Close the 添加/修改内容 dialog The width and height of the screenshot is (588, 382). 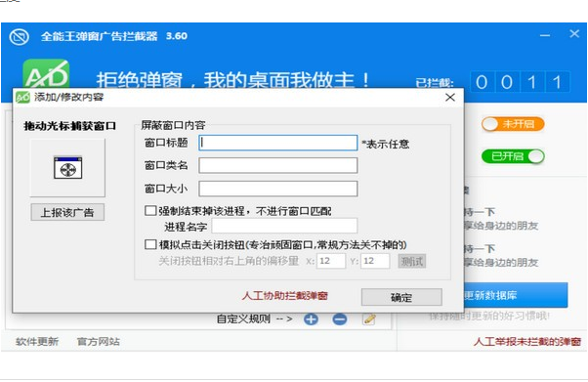point(450,98)
